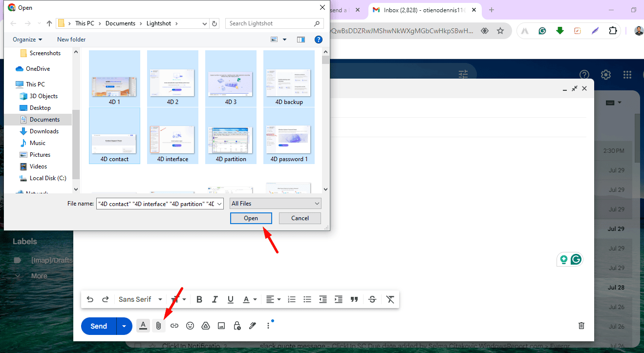Toggle bold formatting

tap(199, 299)
